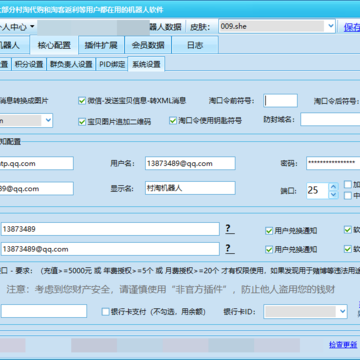Select the PID绑定 sub-tab
The image size is (360, 360).
[112, 64]
